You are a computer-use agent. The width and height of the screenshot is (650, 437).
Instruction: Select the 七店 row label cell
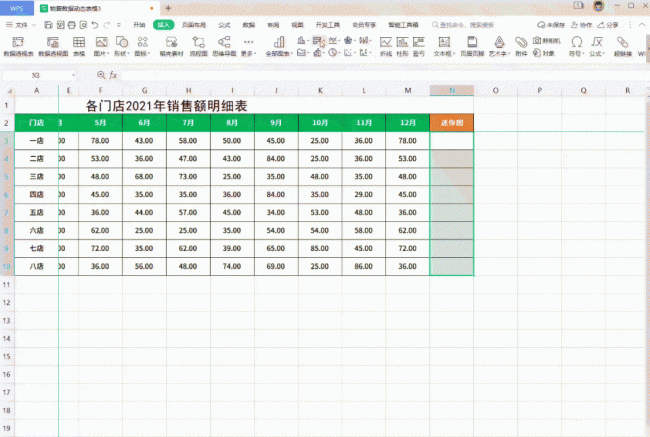click(x=36, y=248)
